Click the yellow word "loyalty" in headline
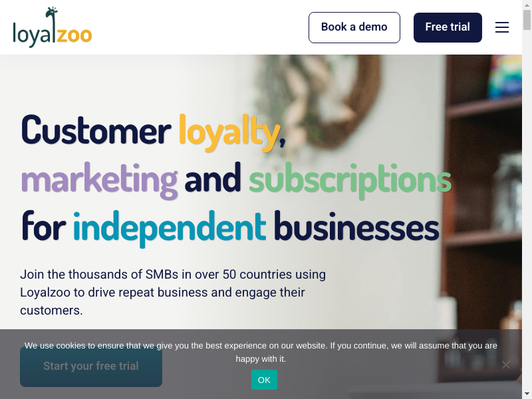Screen dimensions: 532x399 pos(229,130)
